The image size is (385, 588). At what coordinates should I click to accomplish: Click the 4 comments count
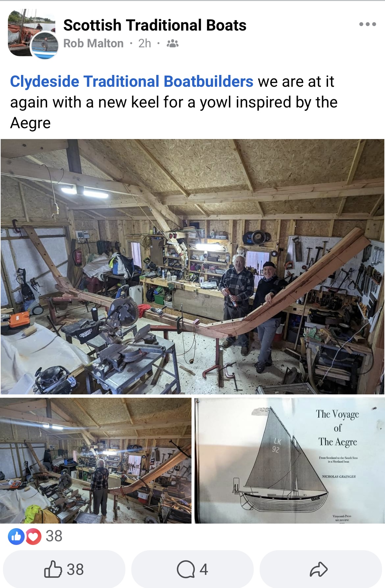(x=204, y=569)
